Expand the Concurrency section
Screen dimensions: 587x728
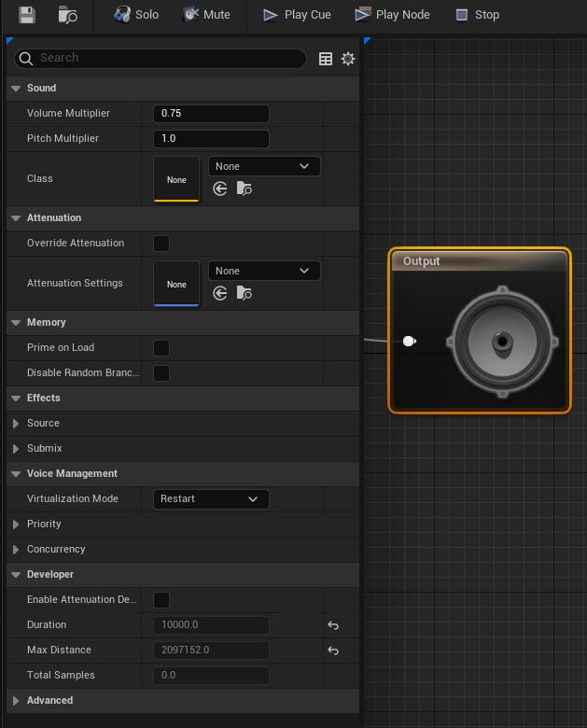(16, 550)
